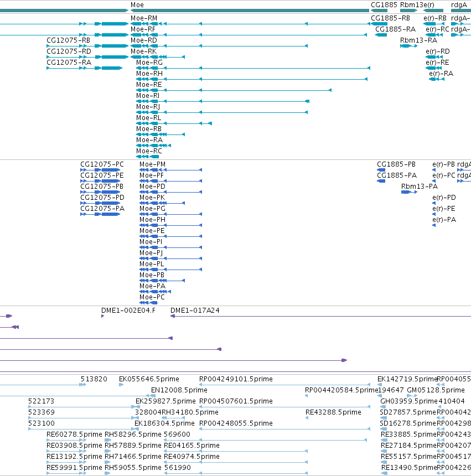The width and height of the screenshot is (471, 476).
Task: Click the rdgA gene label
Action: click(x=459, y=5)
